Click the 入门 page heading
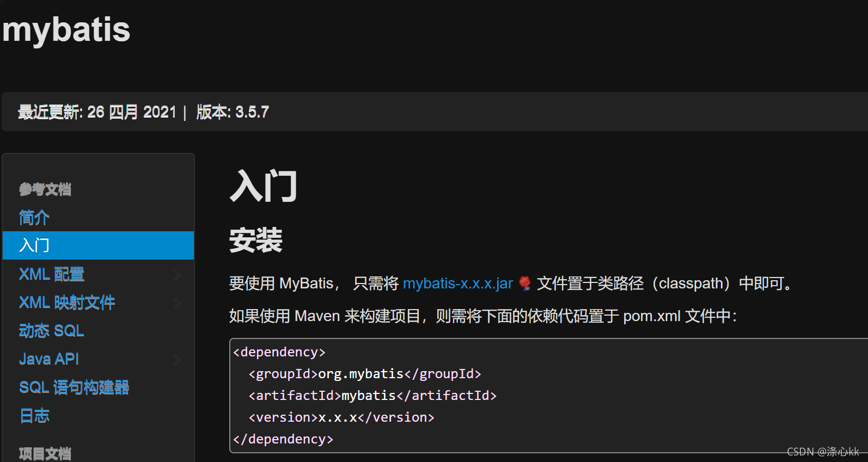868x462 pixels. [x=264, y=186]
